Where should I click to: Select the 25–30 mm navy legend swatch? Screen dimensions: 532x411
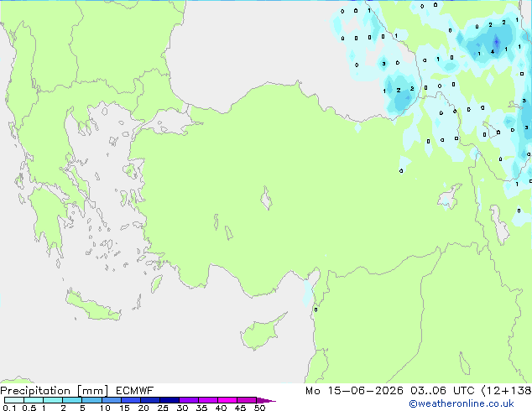click(x=170, y=400)
